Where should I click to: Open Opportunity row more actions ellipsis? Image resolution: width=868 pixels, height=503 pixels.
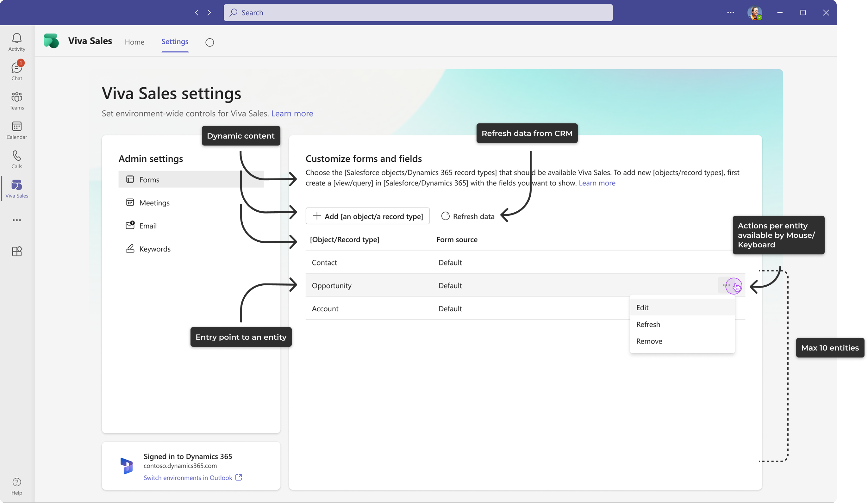(x=727, y=285)
